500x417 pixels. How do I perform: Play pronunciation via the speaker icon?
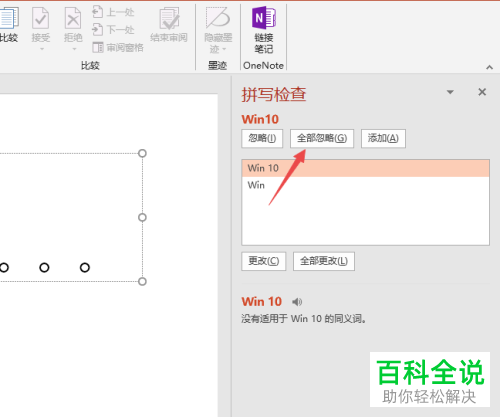[297, 302]
